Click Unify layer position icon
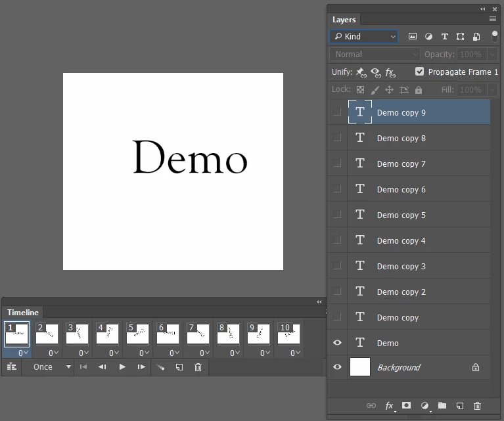Viewport: 504px width, 421px height. tap(361, 72)
